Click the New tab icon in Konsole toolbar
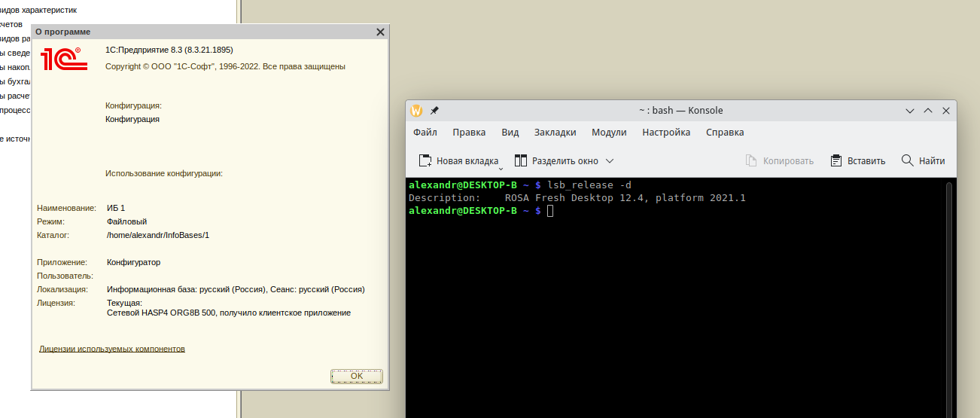The image size is (980, 418). [x=425, y=160]
